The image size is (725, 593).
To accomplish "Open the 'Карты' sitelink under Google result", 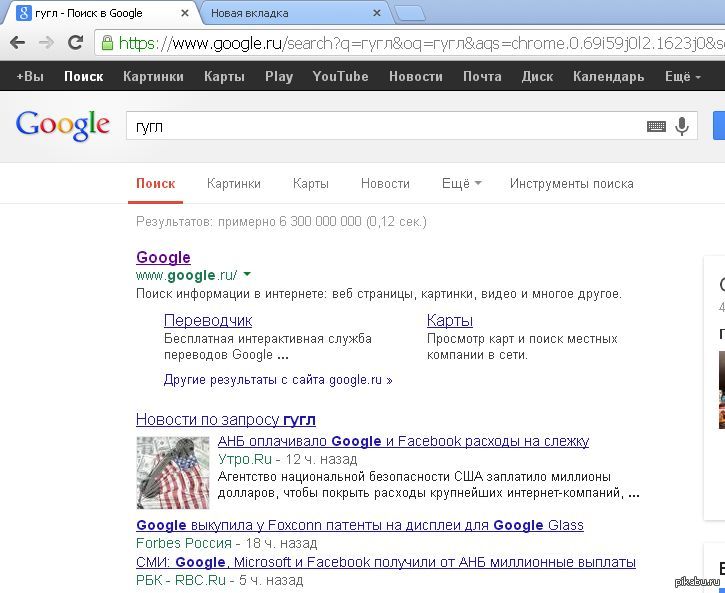I will click(x=450, y=320).
